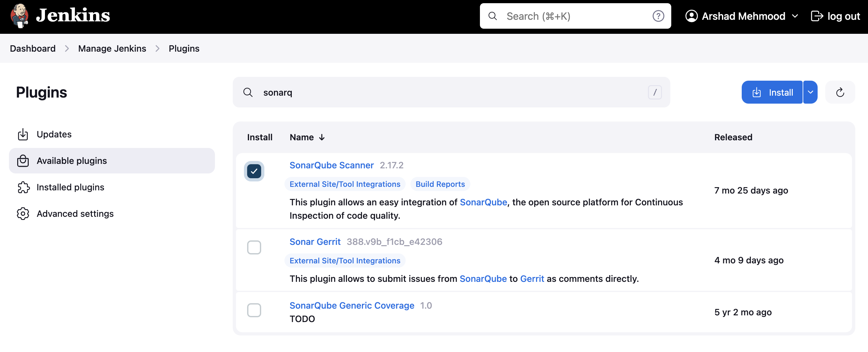Sort plugins by the Name column arrow
The width and height of the screenshot is (868, 352).
pos(322,137)
